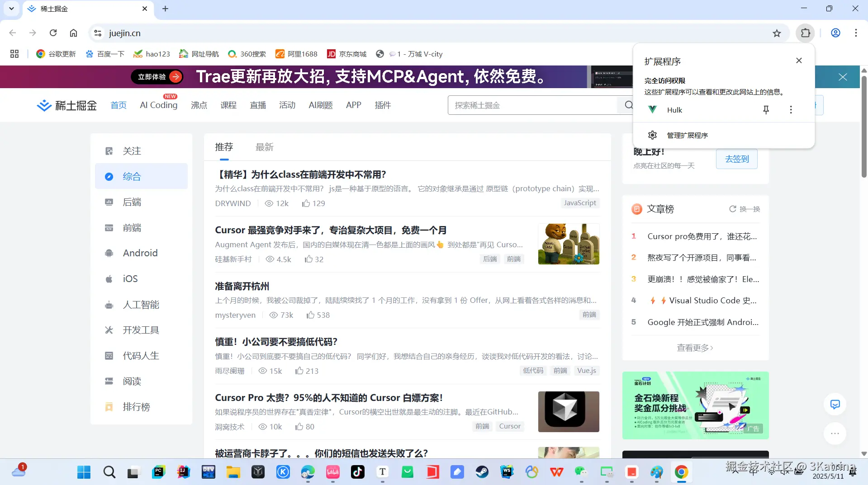Select the 关注 category in sidebar
Viewport: 868px width, 485px height.
pyautogui.click(x=141, y=151)
